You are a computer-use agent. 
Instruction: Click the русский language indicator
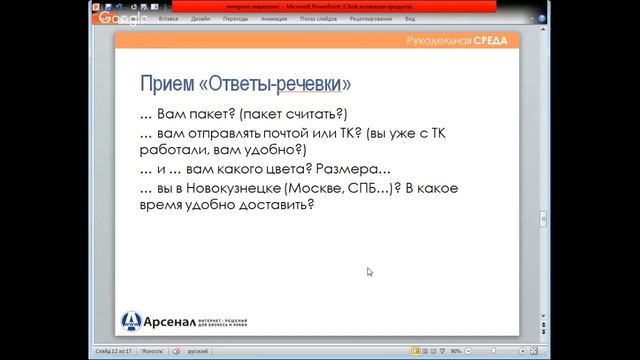pyautogui.click(x=198, y=351)
